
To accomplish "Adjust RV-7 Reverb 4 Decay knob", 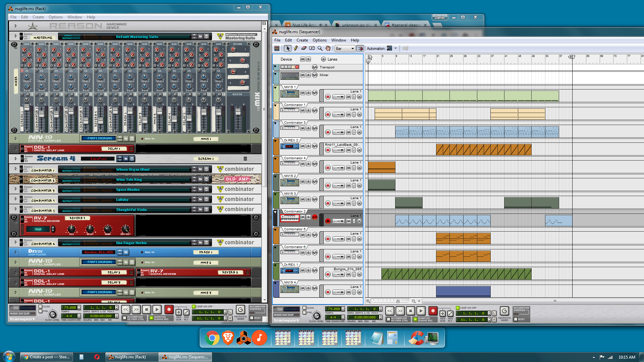I will 90,229.
